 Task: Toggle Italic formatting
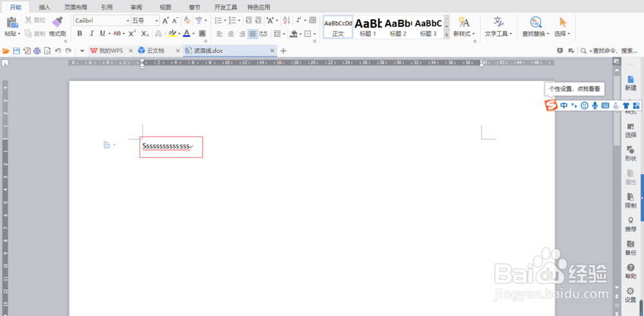coord(91,33)
